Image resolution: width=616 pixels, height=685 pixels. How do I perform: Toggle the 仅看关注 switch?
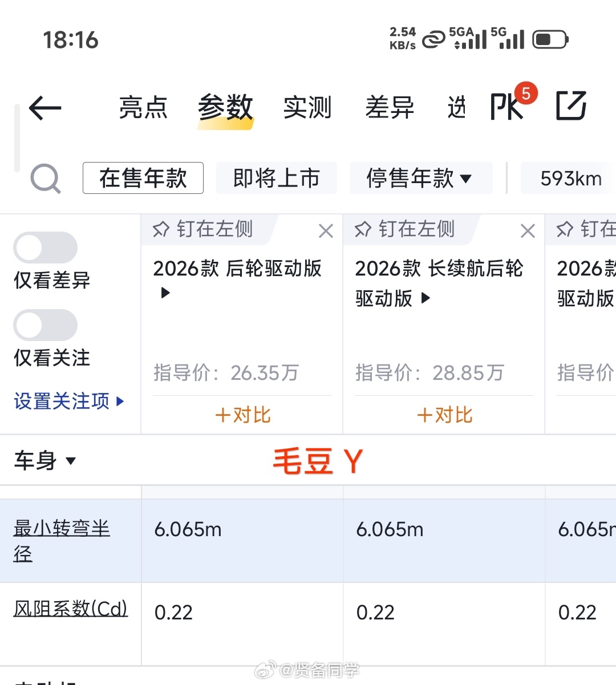click(46, 325)
